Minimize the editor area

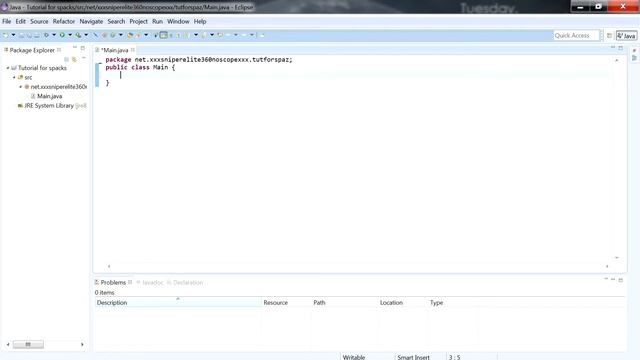613,48
